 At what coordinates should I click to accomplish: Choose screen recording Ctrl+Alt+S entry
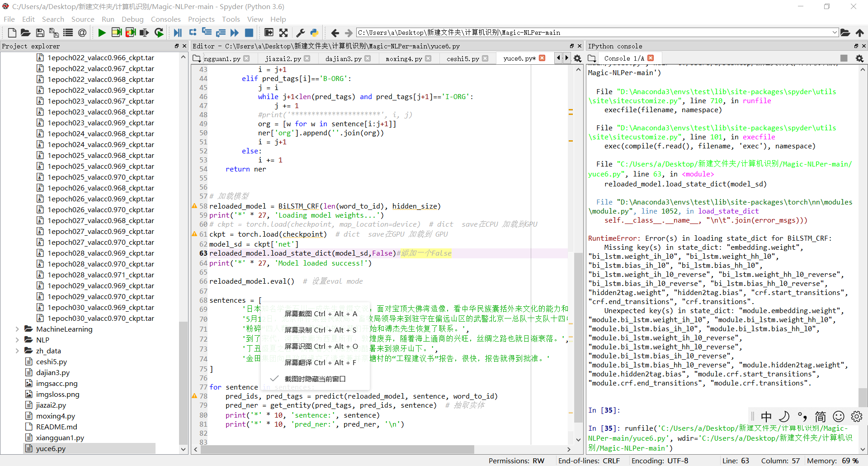click(321, 330)
